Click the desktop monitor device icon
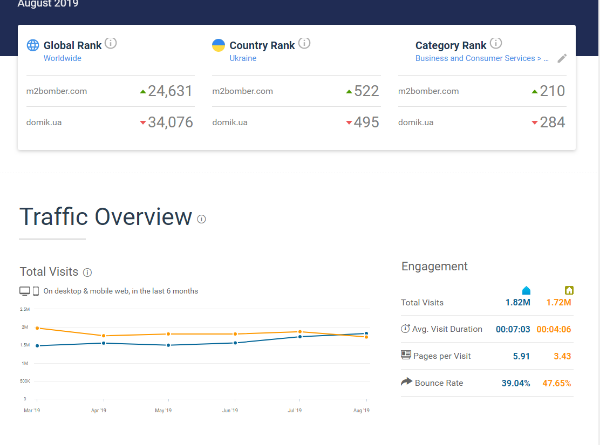 [24, 291]
